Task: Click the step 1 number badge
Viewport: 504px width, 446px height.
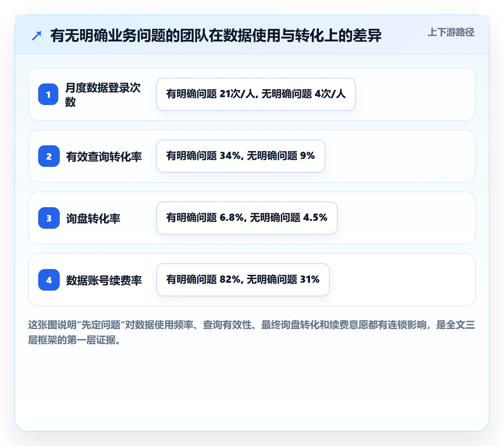Action: (x=48, y=94)
